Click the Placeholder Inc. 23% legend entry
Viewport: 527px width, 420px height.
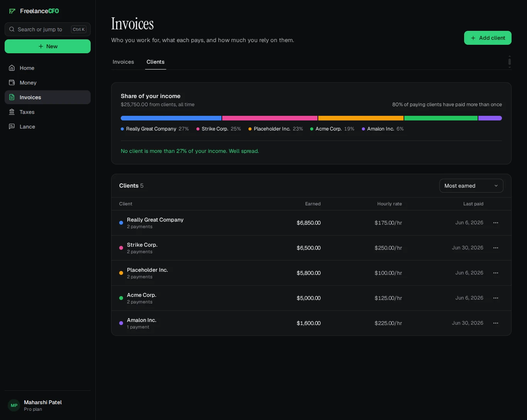[x=275, y=129]
